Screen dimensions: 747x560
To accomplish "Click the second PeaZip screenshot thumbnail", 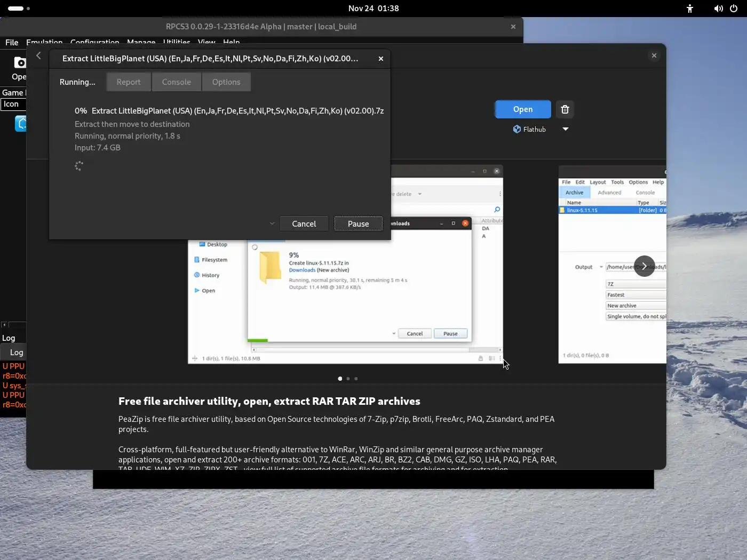I will click(x=612, y=265).
